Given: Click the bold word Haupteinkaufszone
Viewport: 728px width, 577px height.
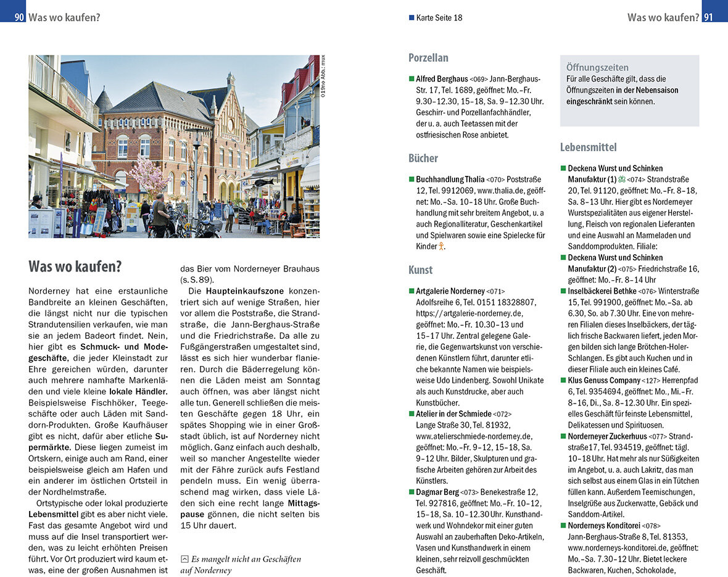Looking at the screenshot, I should click(x=245, y=291).
